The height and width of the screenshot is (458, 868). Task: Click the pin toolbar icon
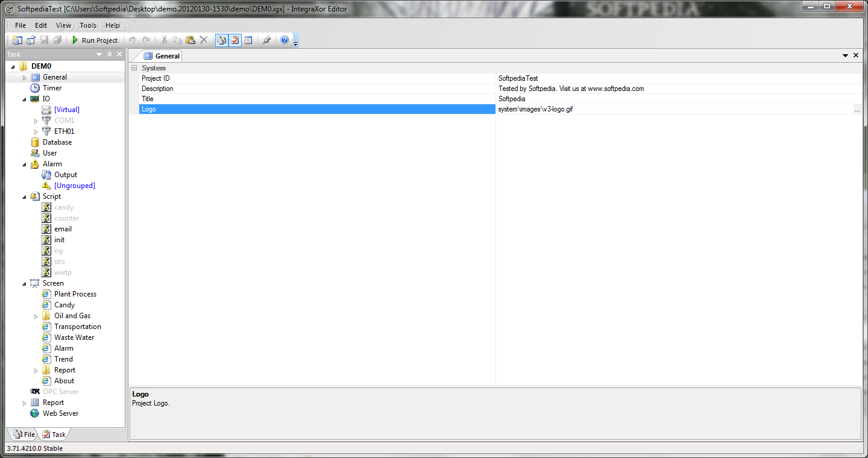[266, 40]
